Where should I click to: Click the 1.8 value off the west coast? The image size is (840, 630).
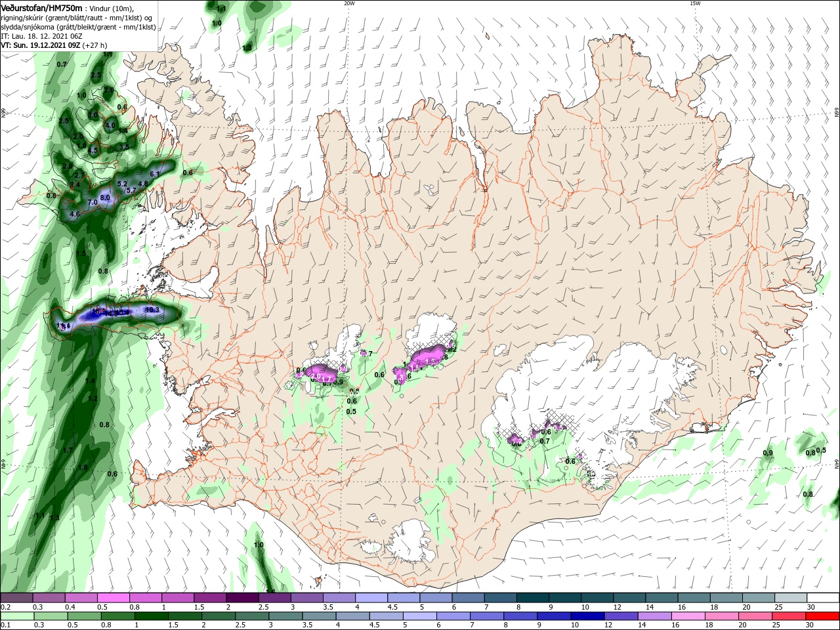pos(83,467)
